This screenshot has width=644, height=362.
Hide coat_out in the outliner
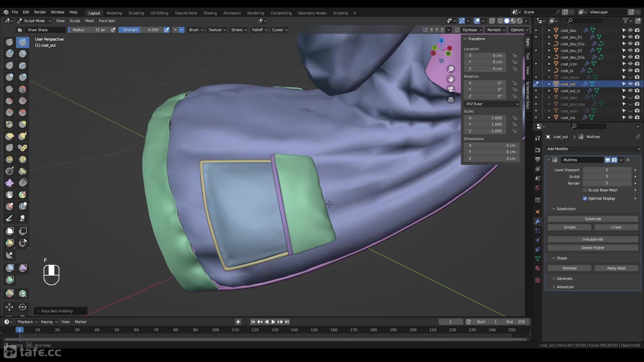630,84
